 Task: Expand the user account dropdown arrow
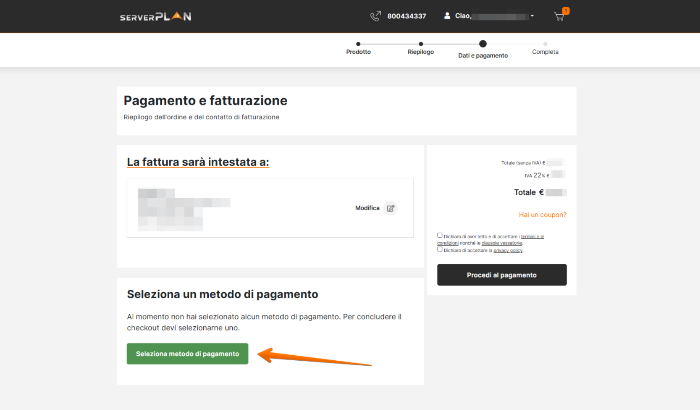[x=532, y=16]
